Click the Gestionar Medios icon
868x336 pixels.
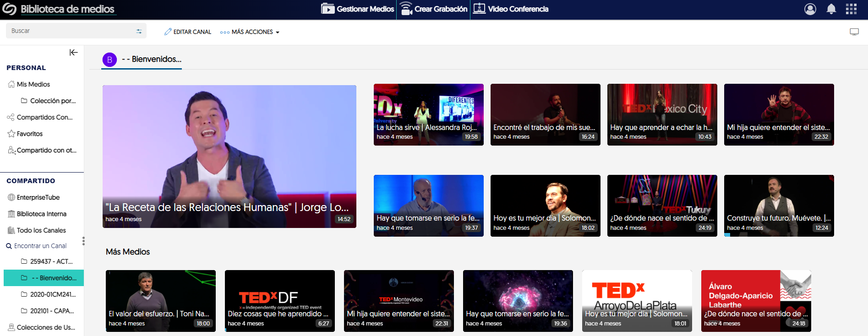pos(328,9)
